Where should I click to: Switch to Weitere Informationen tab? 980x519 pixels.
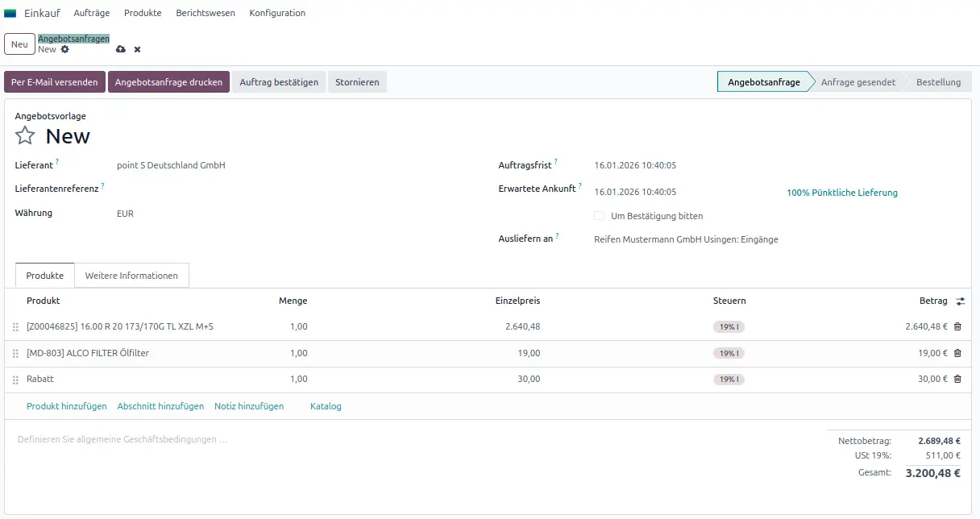[x=131, y=276]
